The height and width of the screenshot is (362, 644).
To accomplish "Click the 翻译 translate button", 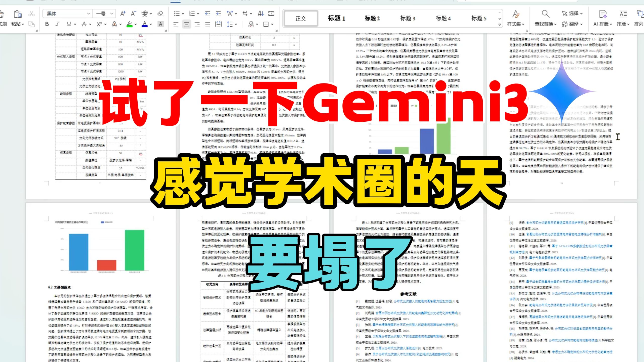I will [573, 24].
